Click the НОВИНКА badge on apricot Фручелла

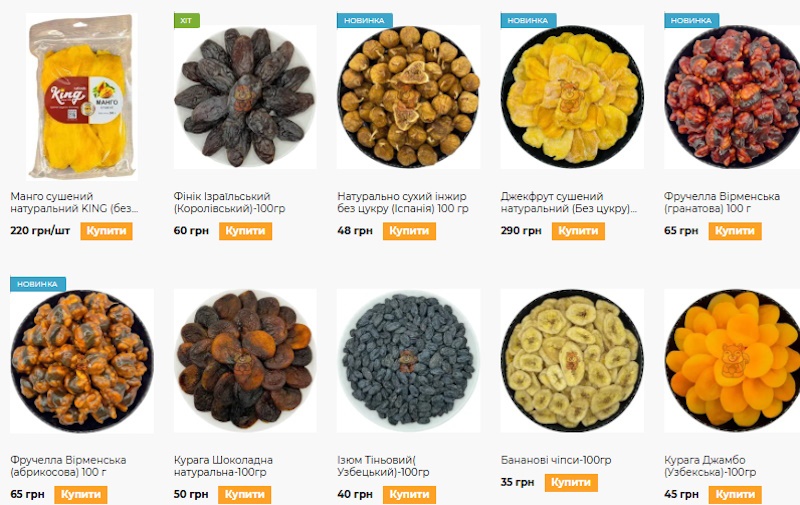tap(38, 284)
